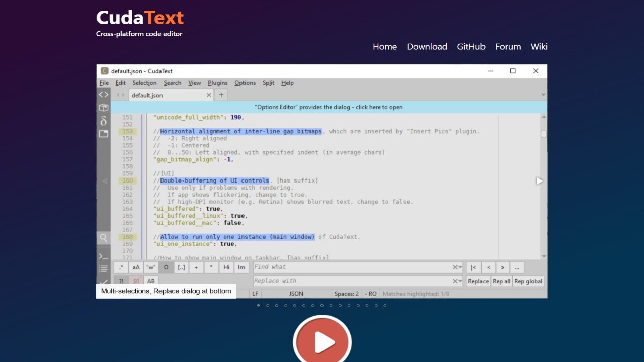Toggle multi-line '+' find input
This screenshot has width=644, height=362.
(x=196, y=267)
